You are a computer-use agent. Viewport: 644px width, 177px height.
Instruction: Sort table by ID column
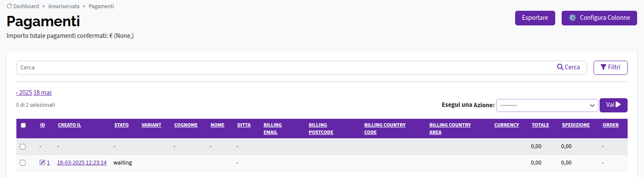pos(43,125)
